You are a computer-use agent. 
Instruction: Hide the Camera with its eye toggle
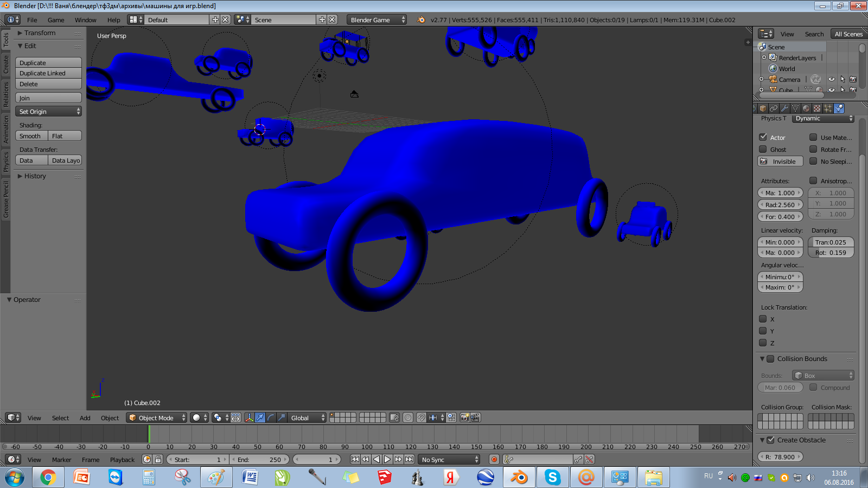[x=832, y=79]
